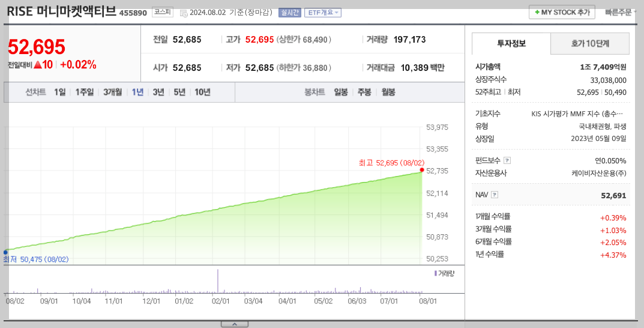Image resolution: width=644 pixels, height=328 pixels.
Task: Switch to the 투자정보 tab
Action: point(511,44)
